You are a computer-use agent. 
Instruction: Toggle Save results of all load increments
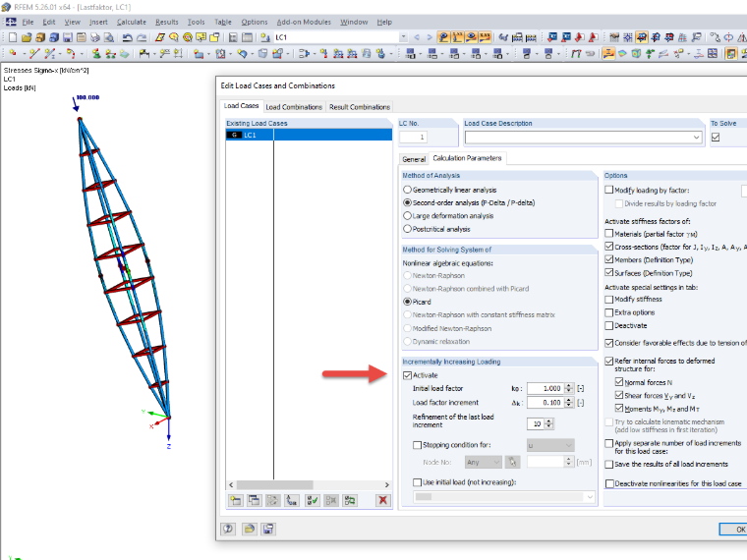[x=608, y=464]
